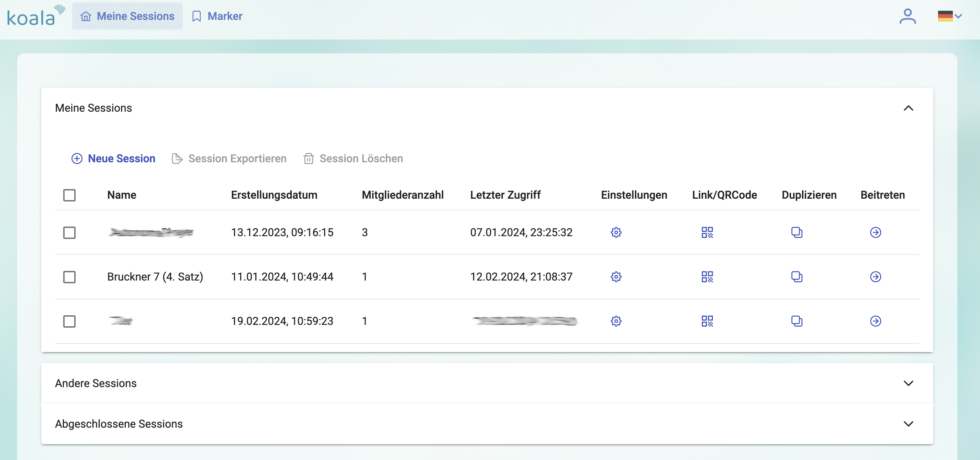Click the Abgeschlossene Sessions title text
Viewport: 980px width, 460px height.
[119, 424]
